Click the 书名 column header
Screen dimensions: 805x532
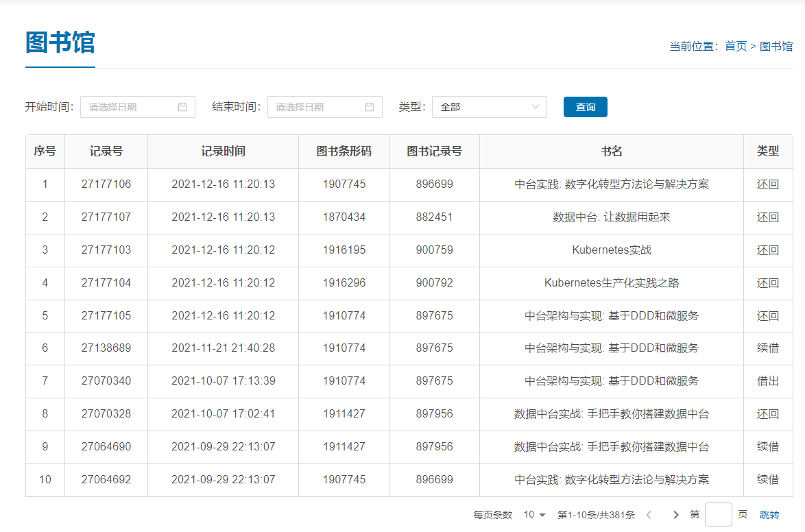[611, 152]
